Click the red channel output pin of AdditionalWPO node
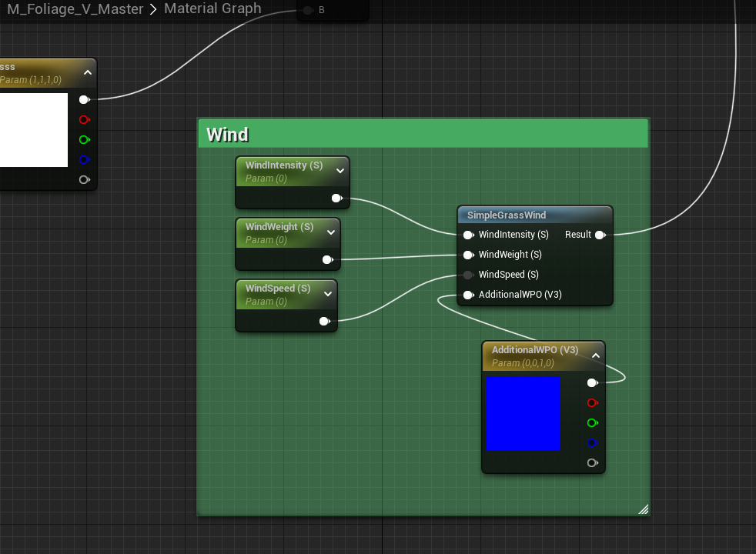The height and width of the screenshot is (554, 756). (592, 402)
